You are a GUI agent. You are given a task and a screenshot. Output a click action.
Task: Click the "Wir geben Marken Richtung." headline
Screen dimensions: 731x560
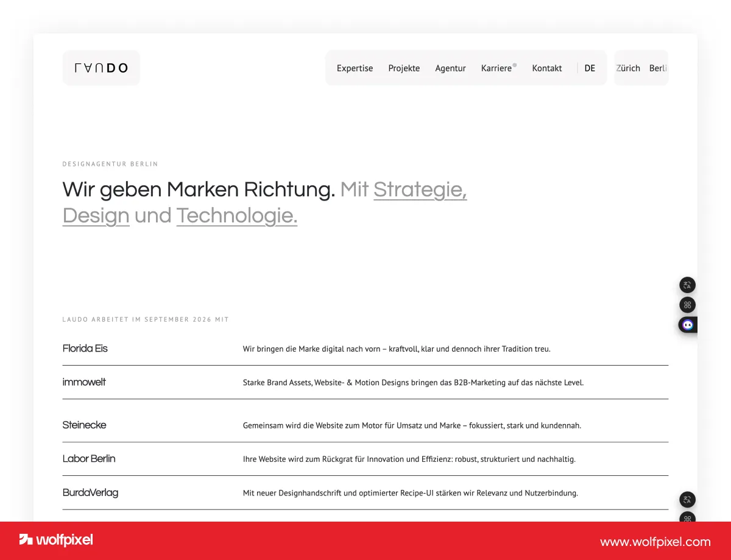pos(199,190)
